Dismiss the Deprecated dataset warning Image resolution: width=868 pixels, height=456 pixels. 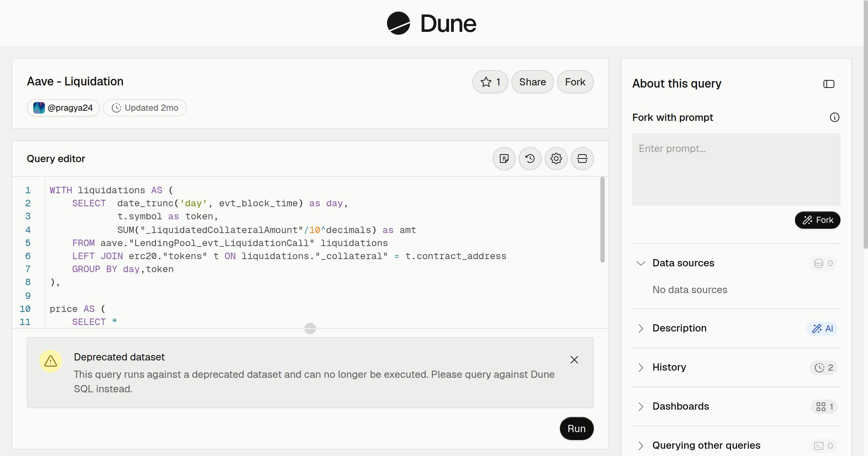click(574, 360)
